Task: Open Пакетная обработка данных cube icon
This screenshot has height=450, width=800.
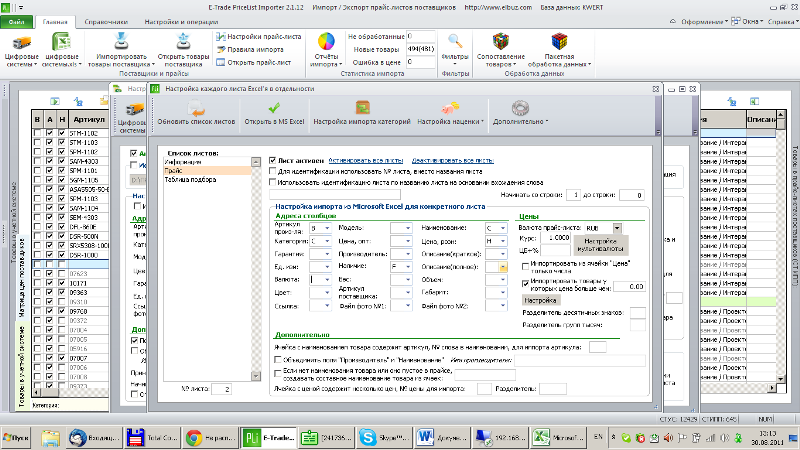Action: [559, 50]
